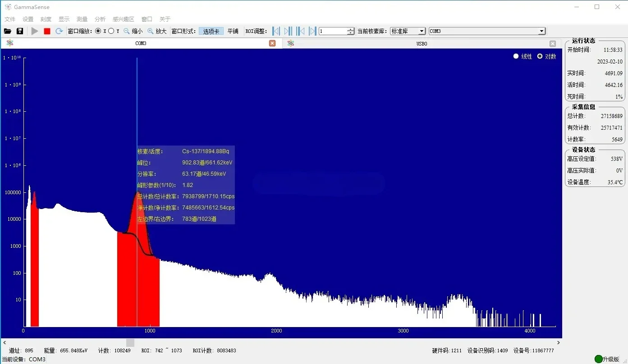This screenshot has width=628, height=364.
Task: Select the 对数 logarithmic scale radio button
Action: (x=540, y=56)
